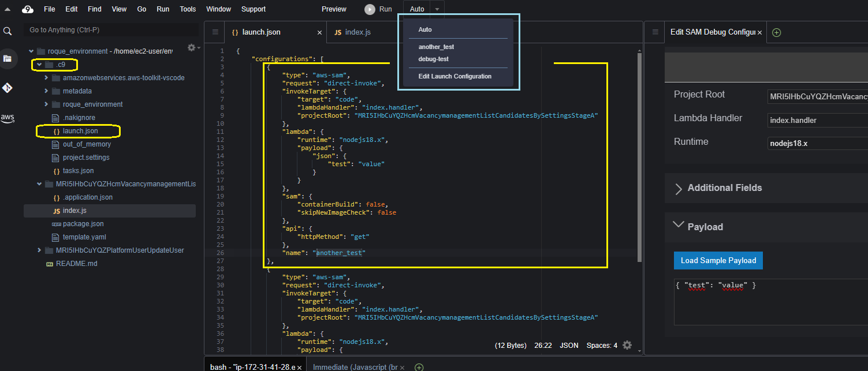Screen dimensions: 868x371
Task: Click the Lambda Handler input field
Action: pos(818,120)
